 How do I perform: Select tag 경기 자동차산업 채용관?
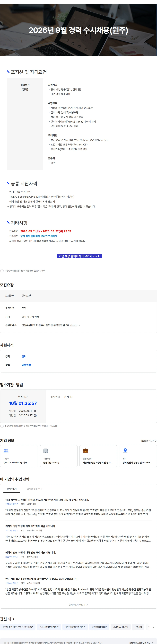(49, 627)
